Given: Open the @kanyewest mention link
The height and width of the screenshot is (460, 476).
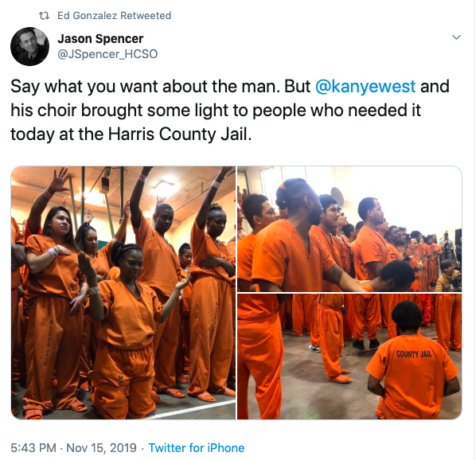Looking at the screenshot, I should coord(365,86).
